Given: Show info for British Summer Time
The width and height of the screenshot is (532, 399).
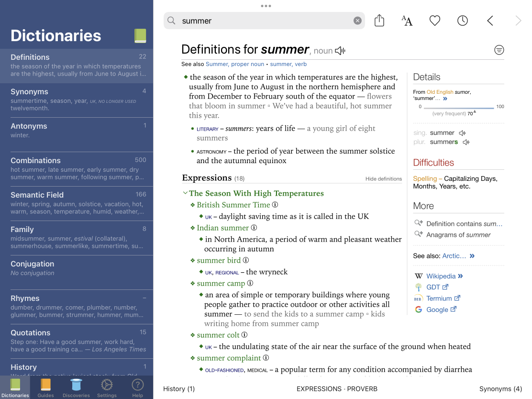Looking at the screenshot, I should click(x=275, y=205).
